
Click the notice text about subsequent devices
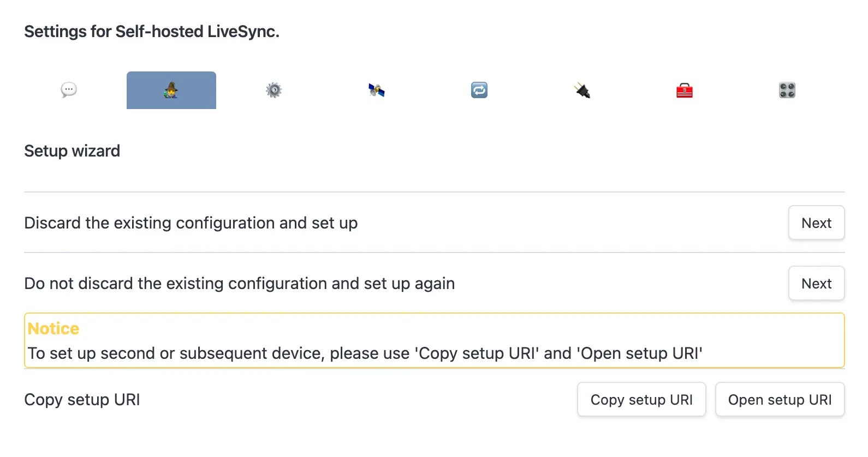365,353
